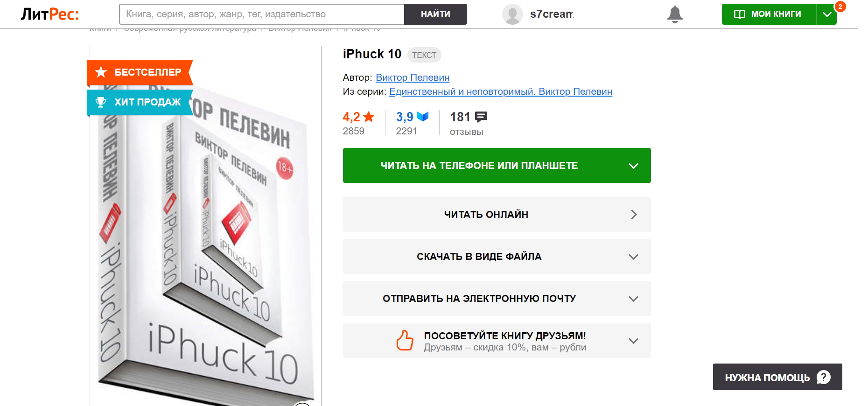Click the thumbs-up recommend icon
Viewport: 868px width, 406px height.
[x=405, y=341]
